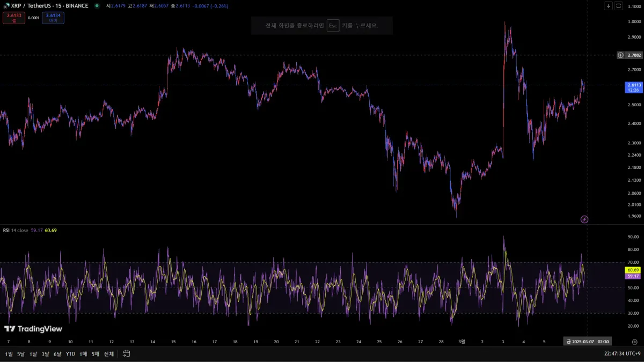Click the TradingView logo
This screenshot has height=362, width=644.
[33, 329]
